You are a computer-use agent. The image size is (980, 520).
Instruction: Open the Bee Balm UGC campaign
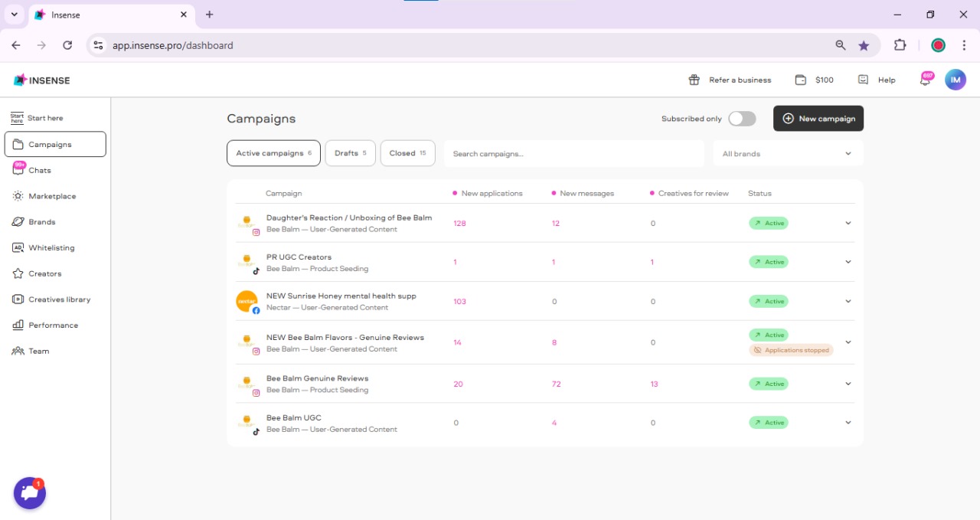tap(294, 417)
